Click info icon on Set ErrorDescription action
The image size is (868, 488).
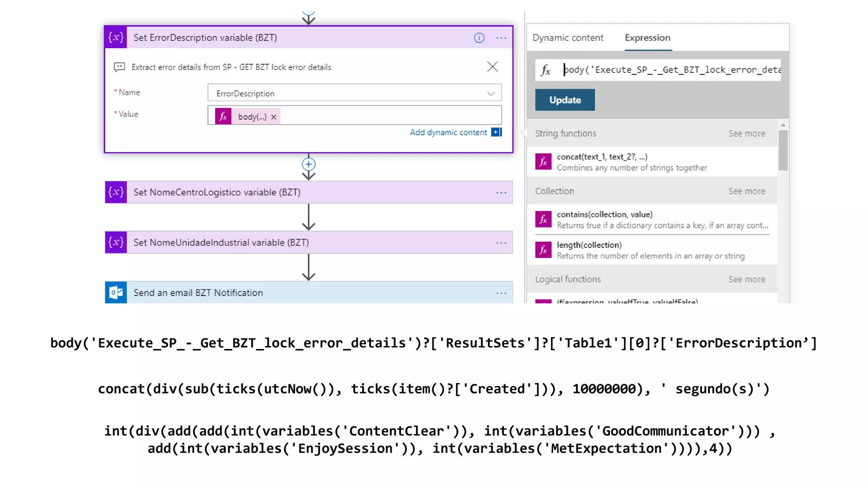[479, 38]
